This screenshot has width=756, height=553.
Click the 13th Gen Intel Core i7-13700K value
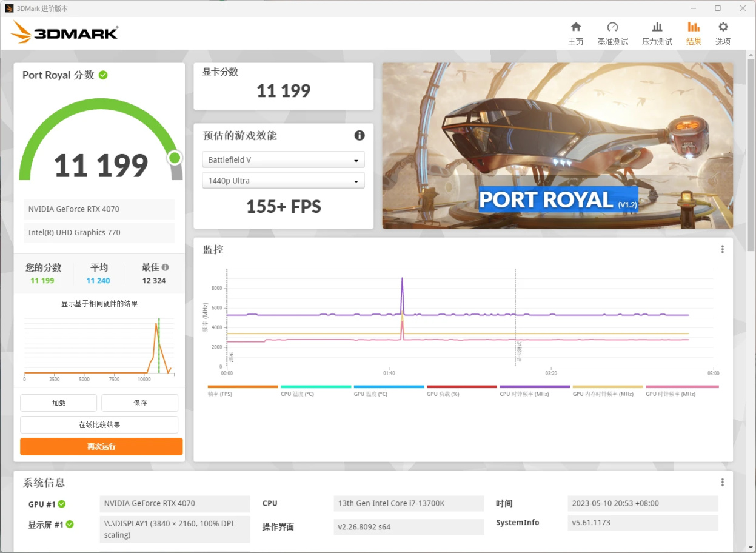[x=409, y=503]
